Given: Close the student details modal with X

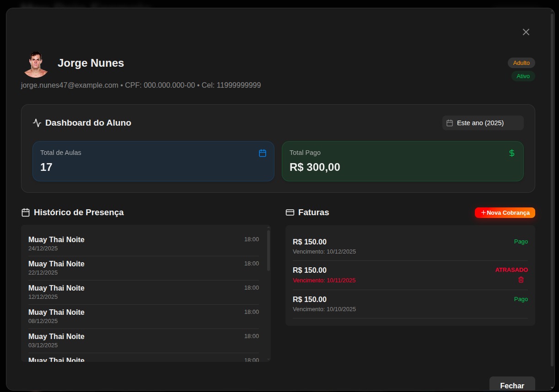Looking at the screenshot, I should click(x=526, y=32).
